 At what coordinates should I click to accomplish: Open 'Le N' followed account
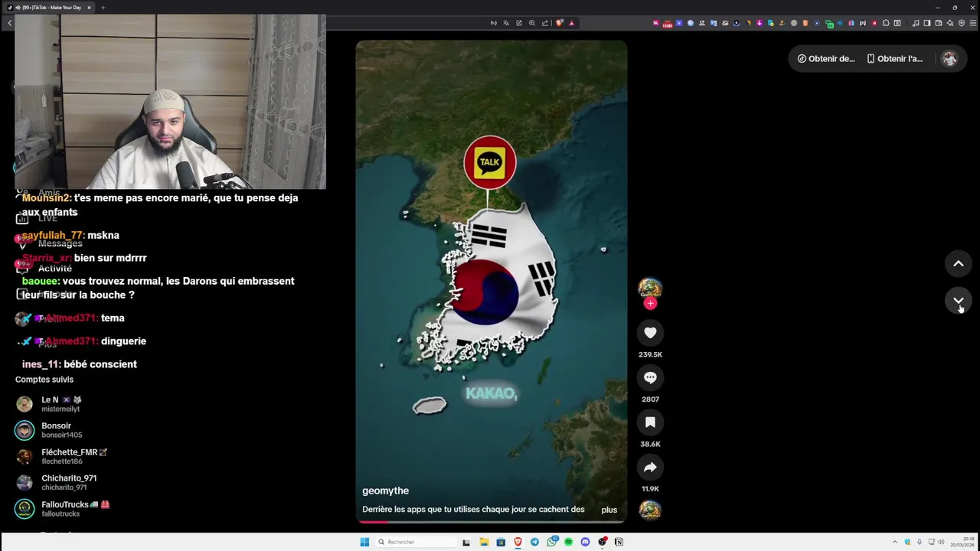coord(61,404)
